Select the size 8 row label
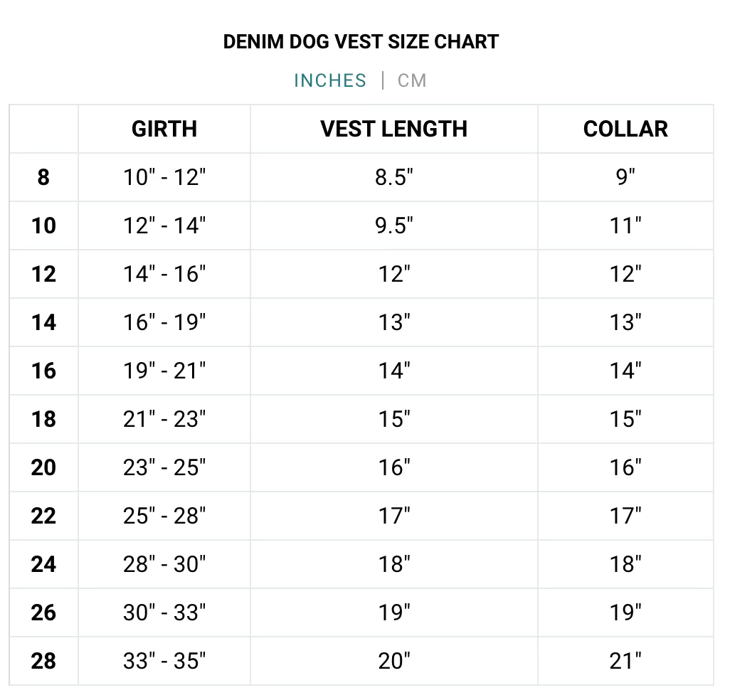730x700 pixels. tap(43, 177)
